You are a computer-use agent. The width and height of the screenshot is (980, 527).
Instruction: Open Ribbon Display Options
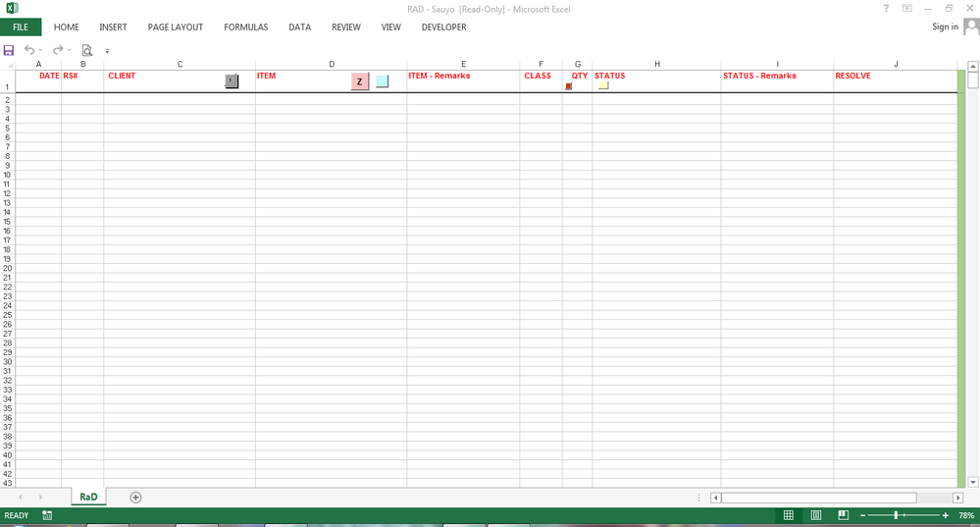[x=906, y=8]
